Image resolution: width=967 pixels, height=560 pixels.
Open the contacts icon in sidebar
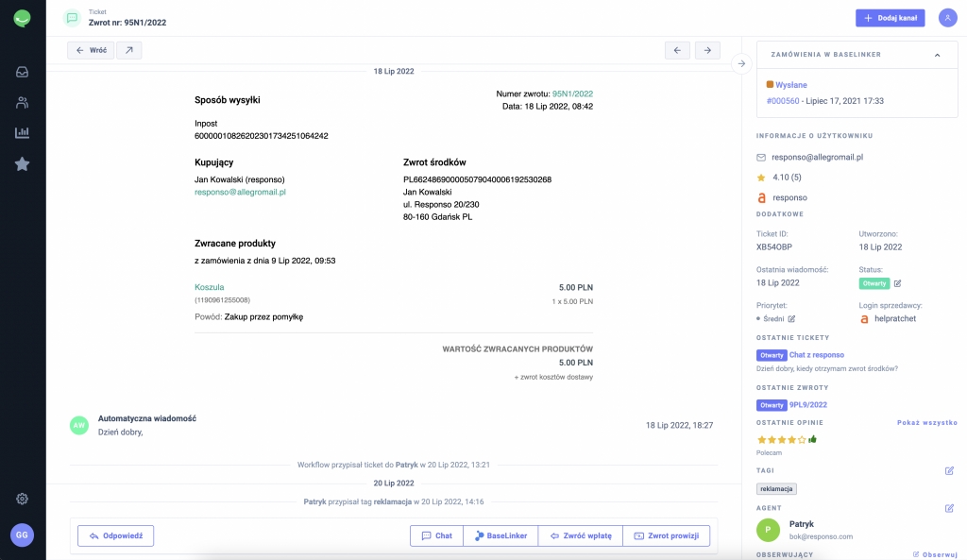22,102
